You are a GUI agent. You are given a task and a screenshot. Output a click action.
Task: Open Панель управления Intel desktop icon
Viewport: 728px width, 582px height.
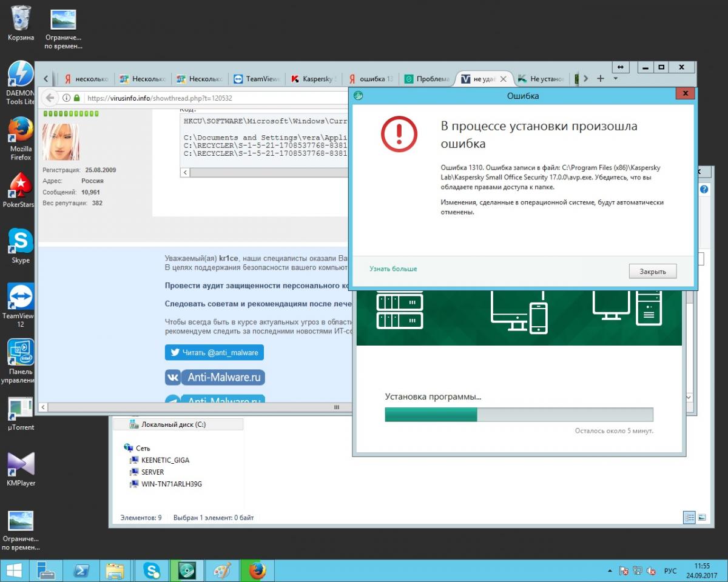point(21,361)
